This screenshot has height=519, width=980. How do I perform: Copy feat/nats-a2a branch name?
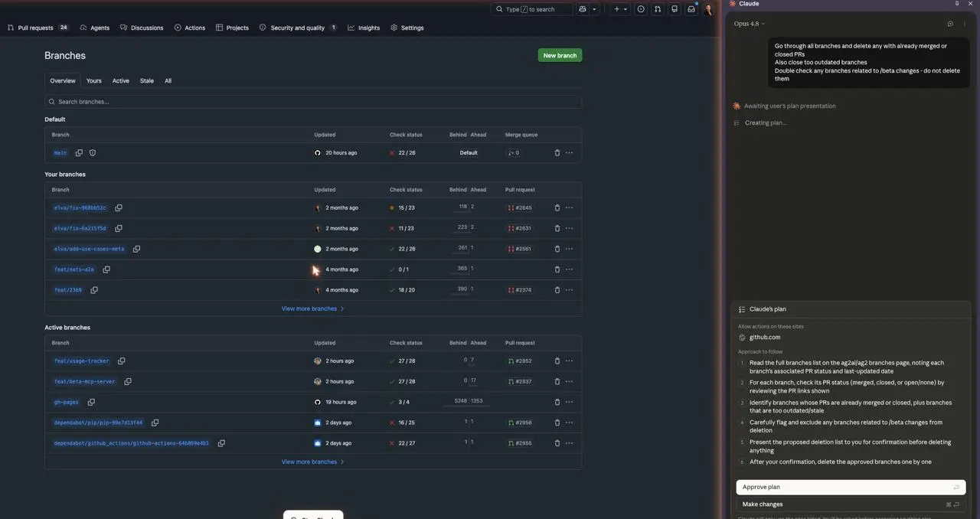pyautogui.click(x=106, y=269)
